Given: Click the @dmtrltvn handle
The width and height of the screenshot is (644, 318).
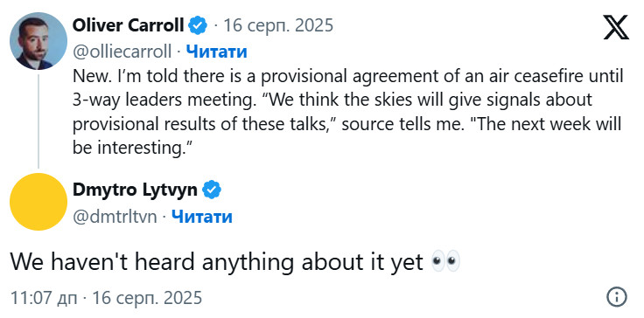Looking at the screenshot, I should (x=115, y=217).
